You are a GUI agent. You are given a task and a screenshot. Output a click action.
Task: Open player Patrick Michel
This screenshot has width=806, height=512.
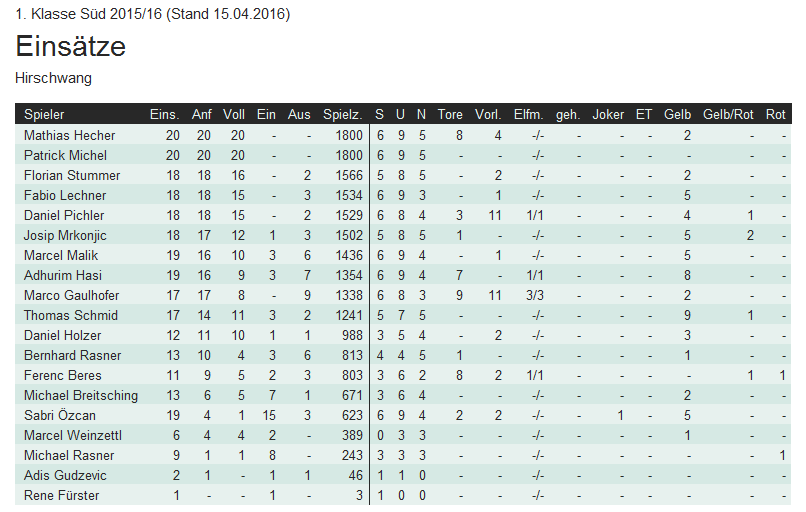click(65, 155)
